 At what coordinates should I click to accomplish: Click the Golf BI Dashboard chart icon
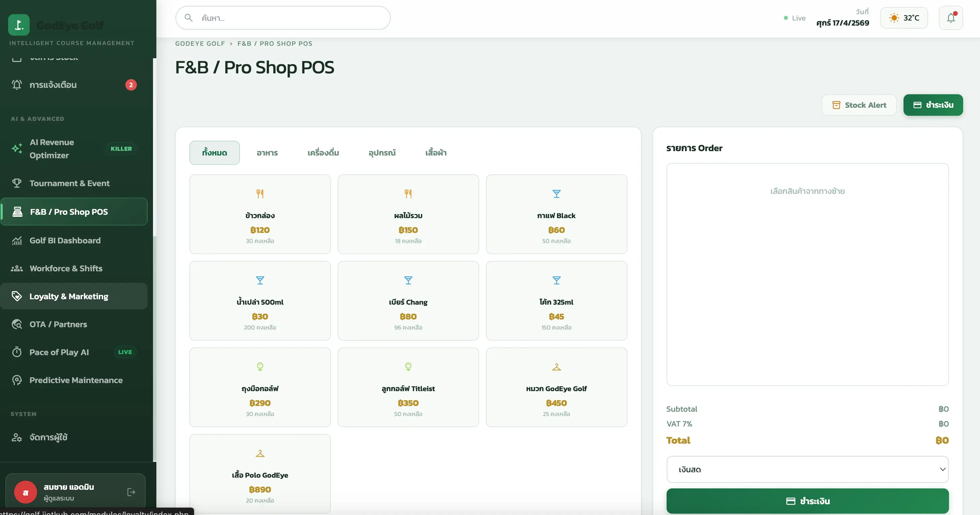[17, 241]
